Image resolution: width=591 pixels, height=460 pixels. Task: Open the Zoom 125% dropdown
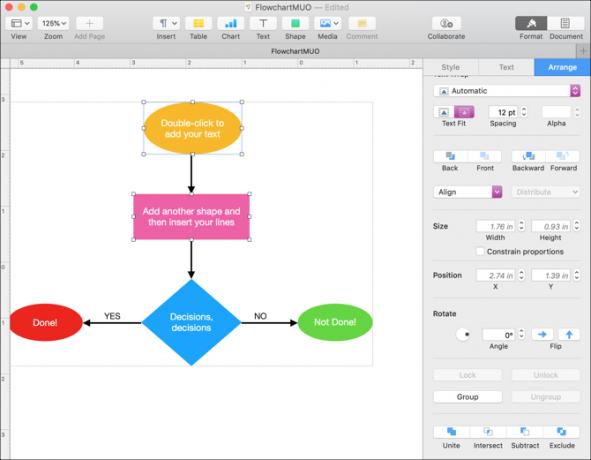click(54, 23)
